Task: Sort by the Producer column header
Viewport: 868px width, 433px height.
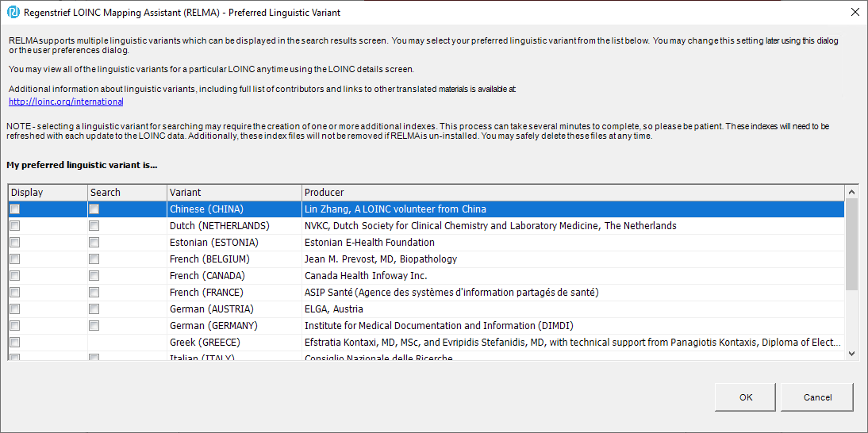Action: (x=574, y=193)
